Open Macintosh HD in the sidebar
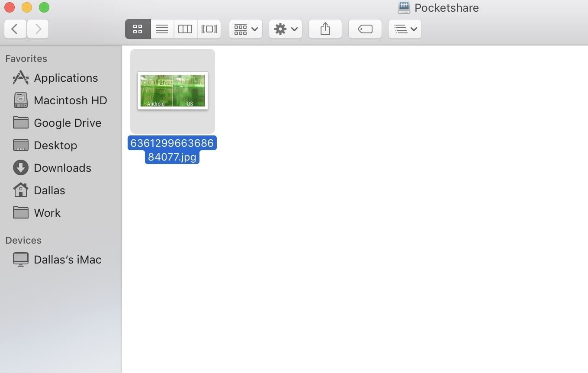The height and width of the screenshot is (373, 588). click(x=61, y=100)
